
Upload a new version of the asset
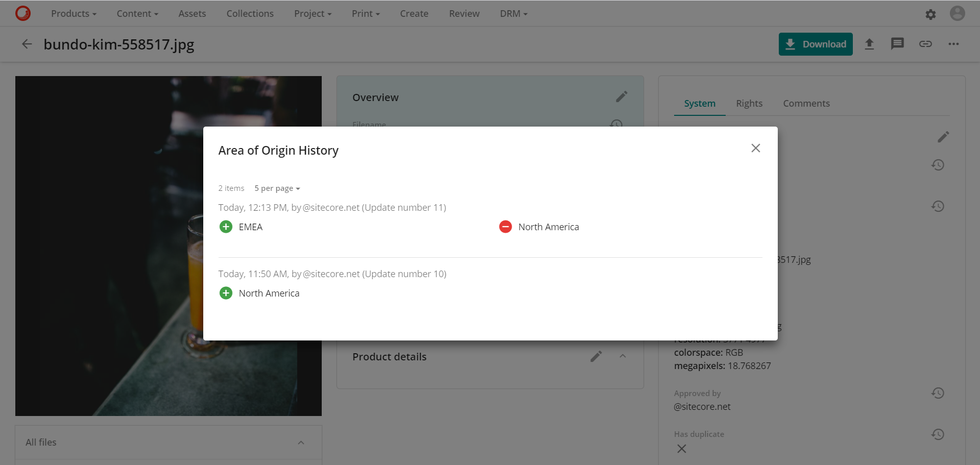coord(870,44)
